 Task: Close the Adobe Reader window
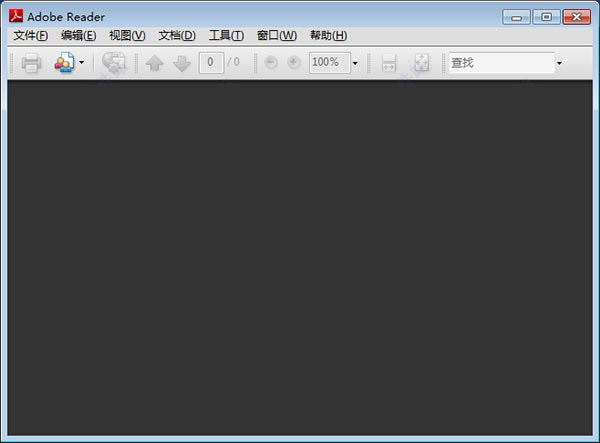[577, 17]
